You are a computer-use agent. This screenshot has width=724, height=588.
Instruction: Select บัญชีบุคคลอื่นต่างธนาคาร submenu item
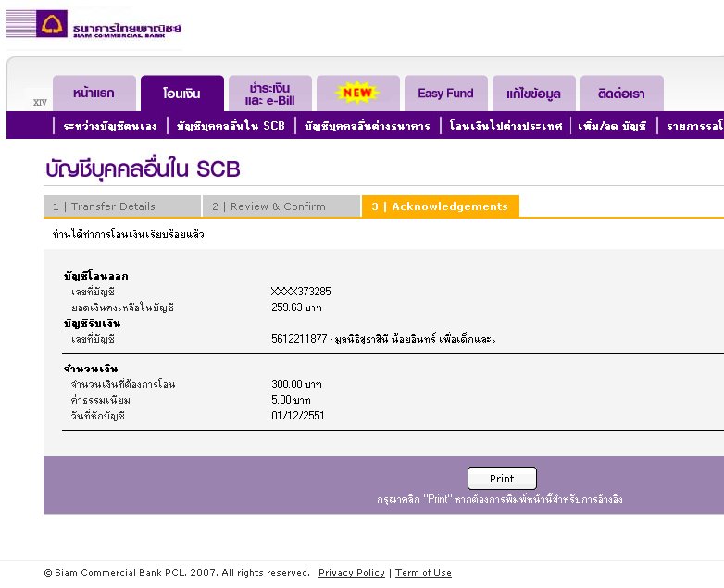click(368, 126)
